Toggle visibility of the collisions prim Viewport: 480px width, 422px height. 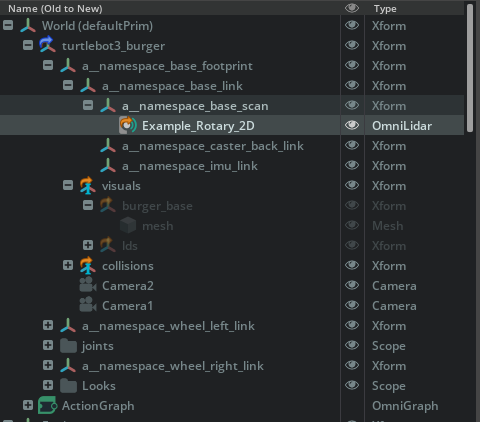pyautogui.click(x=352, y=265)
